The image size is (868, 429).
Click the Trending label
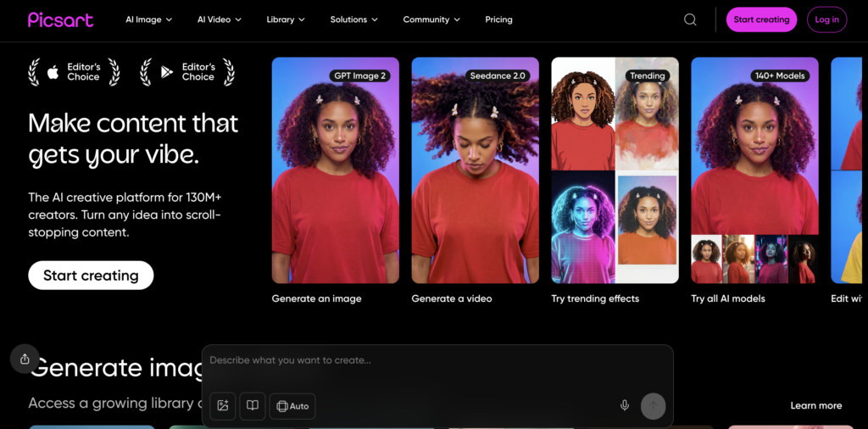647,75
